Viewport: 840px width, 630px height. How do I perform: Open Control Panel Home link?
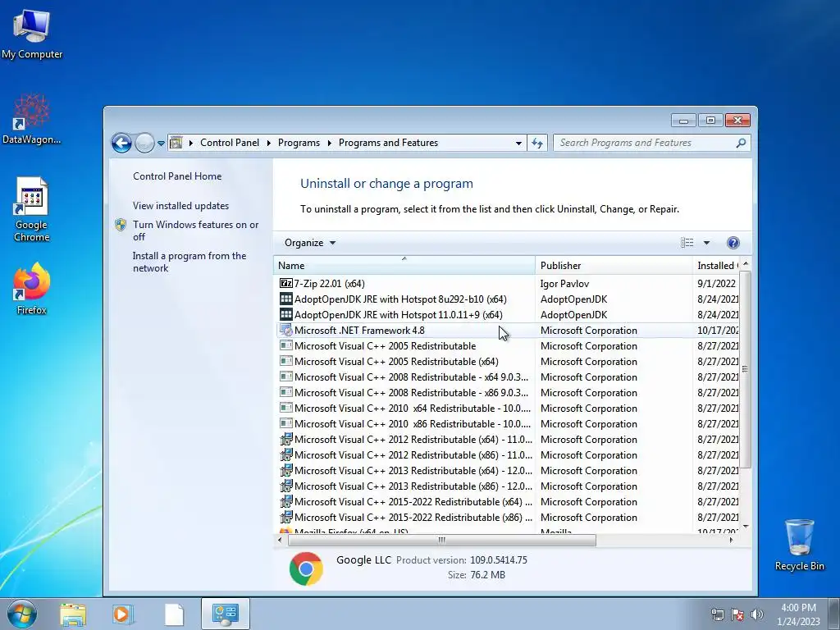(177, 176)
